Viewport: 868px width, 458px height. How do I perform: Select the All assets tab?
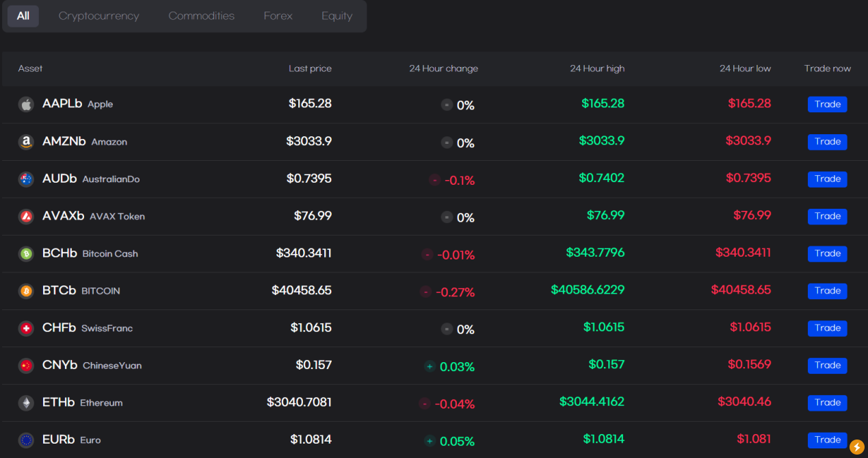tap(23, 16)
